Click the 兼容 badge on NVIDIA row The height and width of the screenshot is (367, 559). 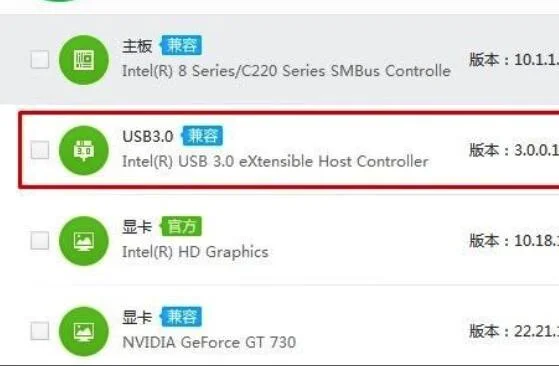point(181,317)
